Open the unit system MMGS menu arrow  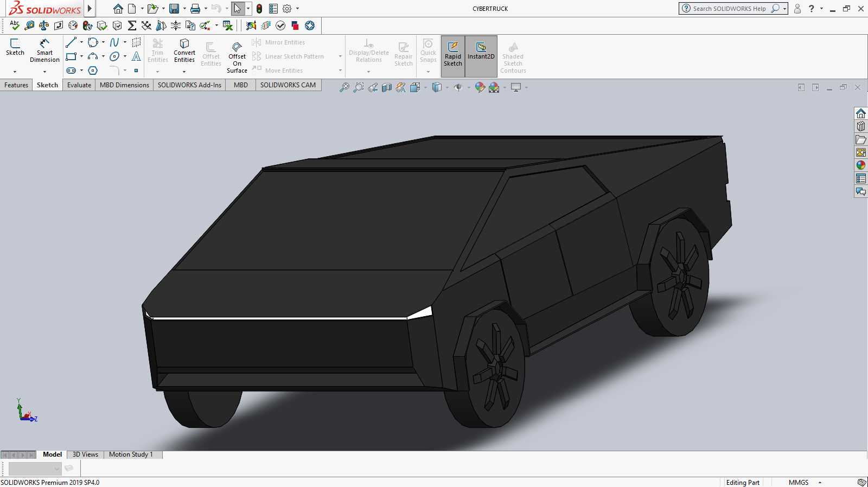(820, 482)
